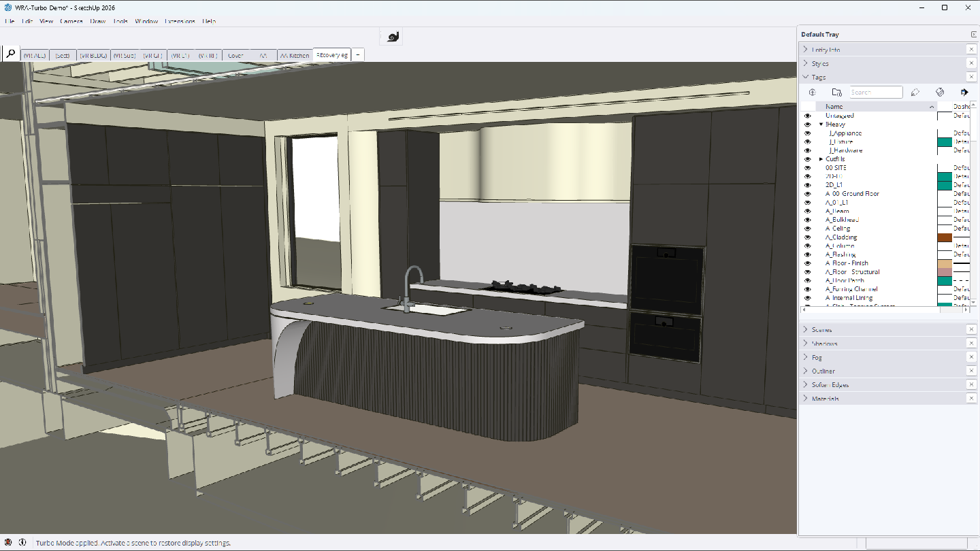Sort tags by Name column header

coord(877,106)
